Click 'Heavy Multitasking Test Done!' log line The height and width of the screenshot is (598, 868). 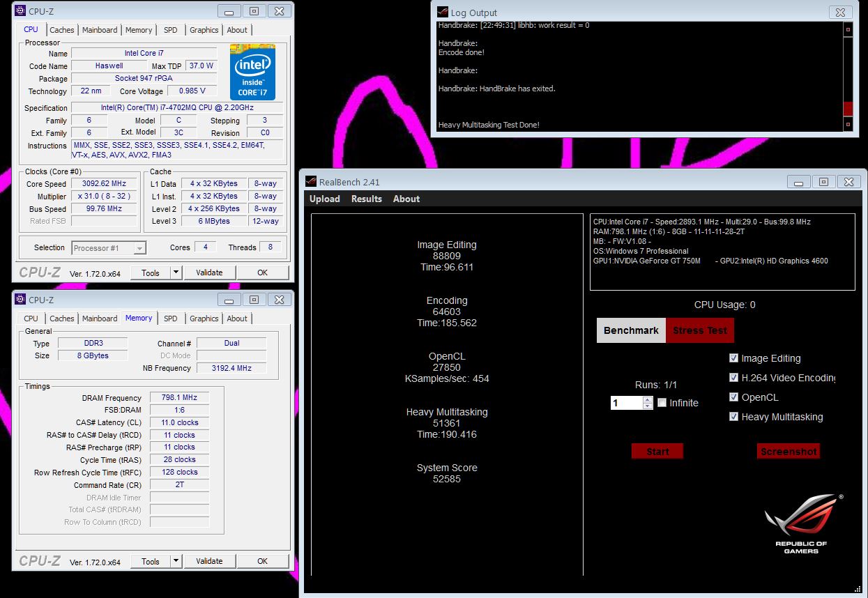(489, 125)
